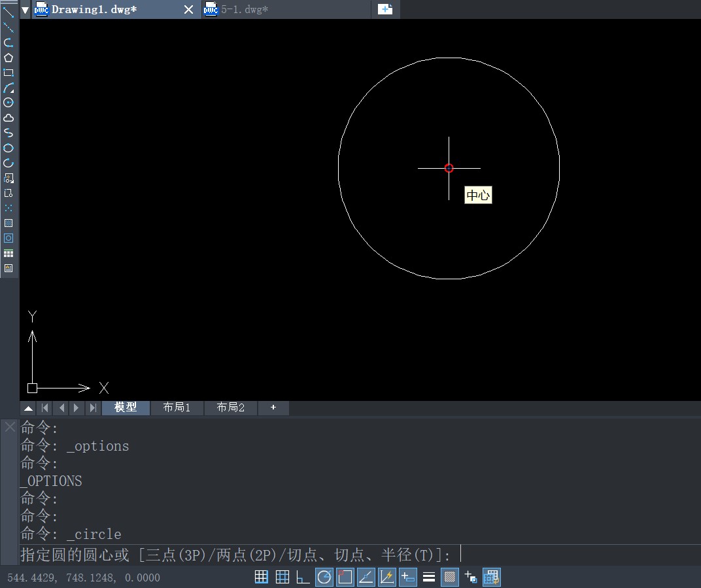
Task: Select the Polyline tool
Action: [9, 43]
